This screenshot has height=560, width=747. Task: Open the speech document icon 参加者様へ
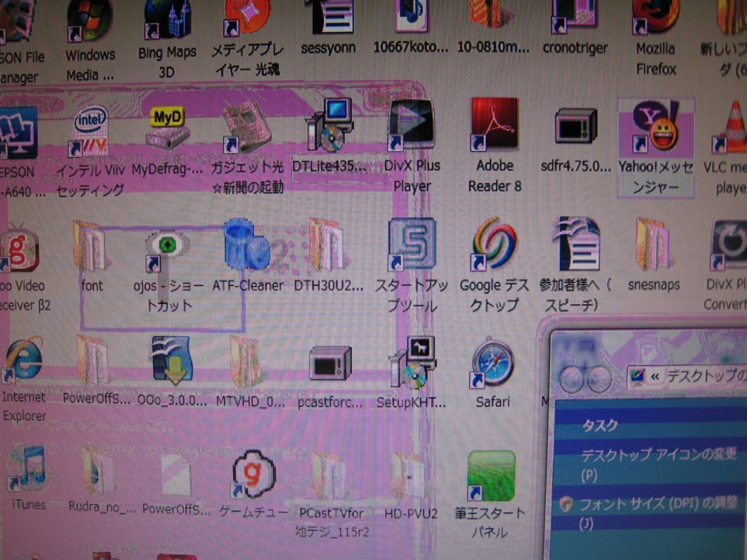coord(576,244)
